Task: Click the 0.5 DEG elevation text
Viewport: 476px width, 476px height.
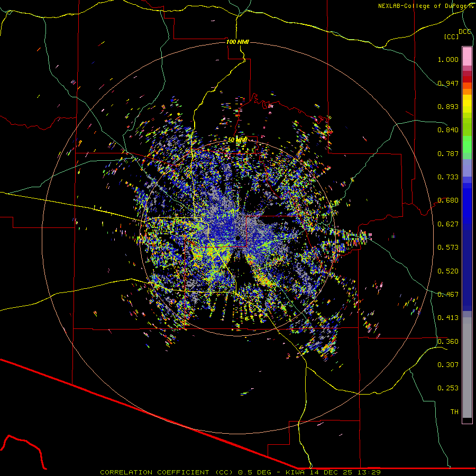Action: [x=255, y=472]
